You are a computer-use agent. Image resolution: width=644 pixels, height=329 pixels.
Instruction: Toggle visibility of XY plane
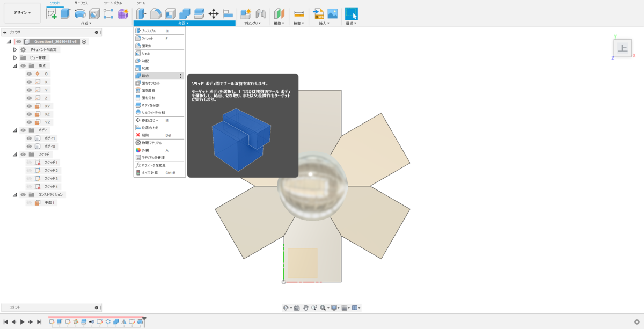pos(30,106)
